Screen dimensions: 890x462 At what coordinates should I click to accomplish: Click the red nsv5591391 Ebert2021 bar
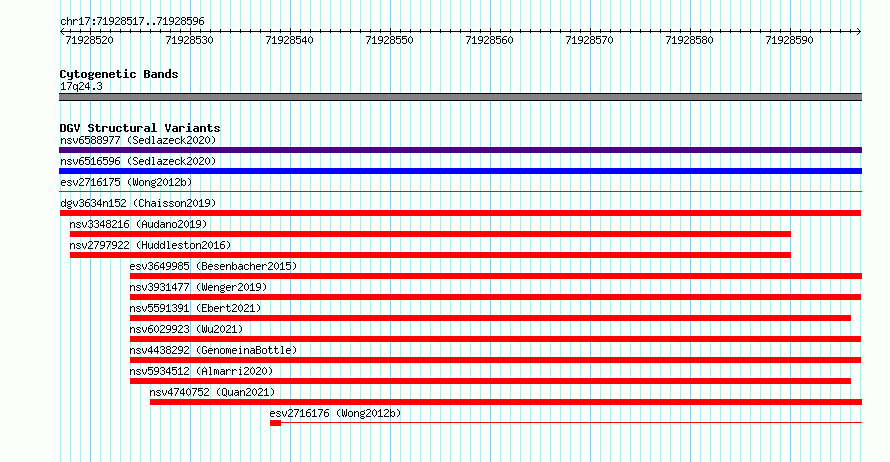(x=490, y=318)
